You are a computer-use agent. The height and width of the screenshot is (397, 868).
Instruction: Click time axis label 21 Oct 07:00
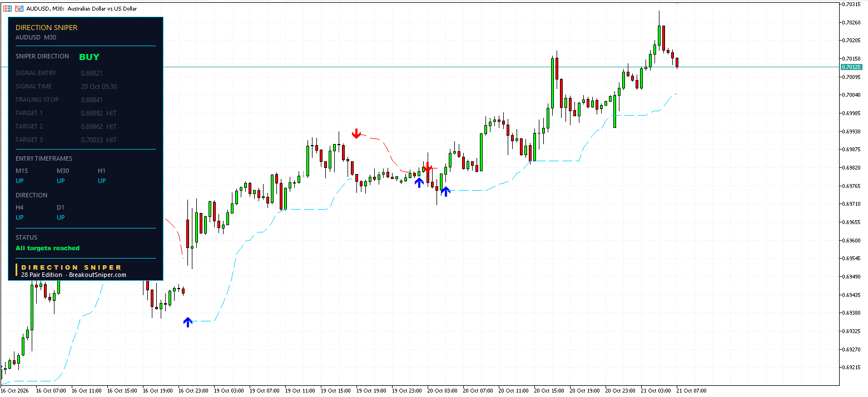691,391
